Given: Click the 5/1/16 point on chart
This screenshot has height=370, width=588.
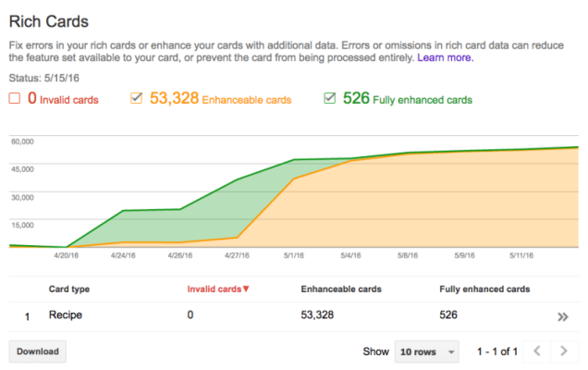Looking at the screenshot, I should point(294,160).
